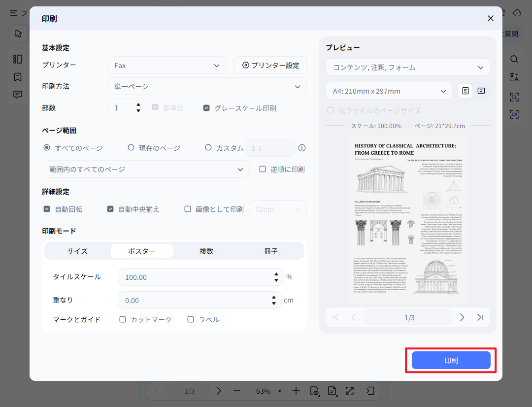Increase the tile scale with the up arrow
This screenshot has width=532, height=407.
276,274
